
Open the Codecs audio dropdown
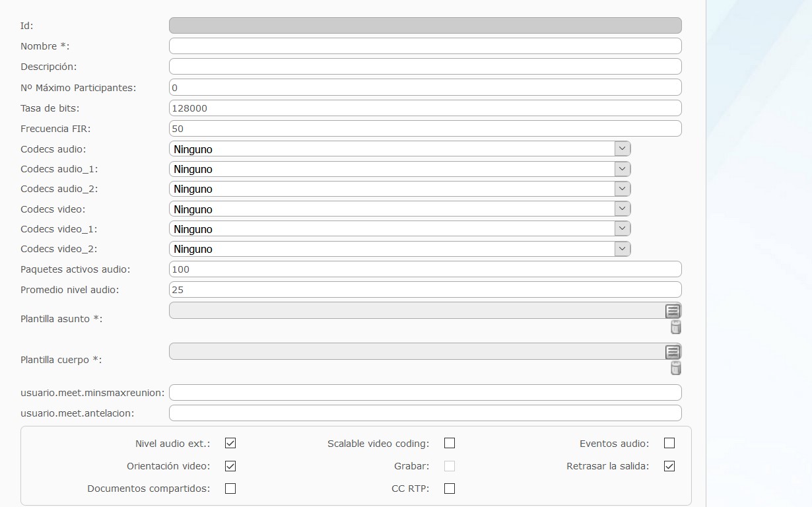400,149
